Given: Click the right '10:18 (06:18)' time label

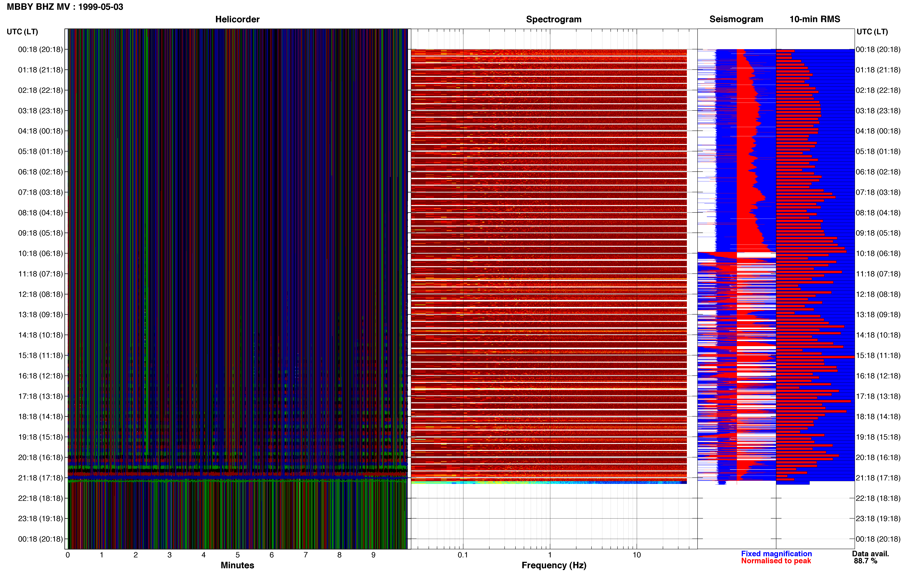Looking at the screenshot, I should pos(878,253).
